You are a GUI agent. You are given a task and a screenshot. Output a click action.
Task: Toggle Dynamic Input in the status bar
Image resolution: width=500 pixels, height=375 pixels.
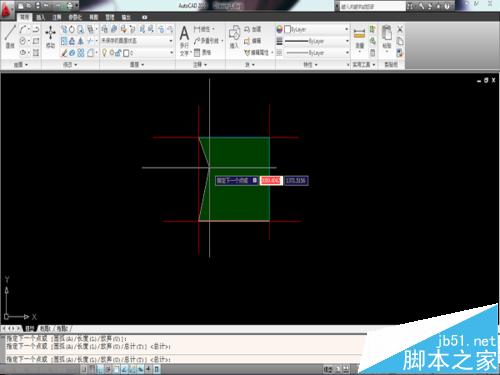[141, 369]
